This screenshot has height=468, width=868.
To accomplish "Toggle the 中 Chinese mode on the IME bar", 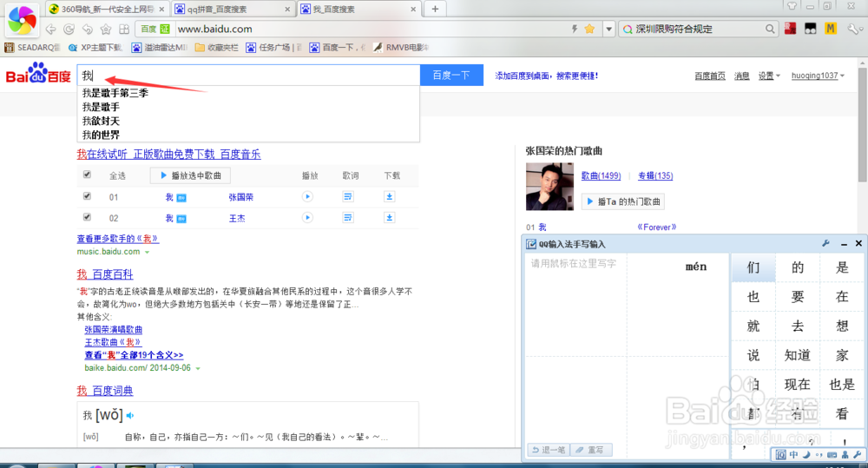I will pyautogui.click(x=793, y=455).
